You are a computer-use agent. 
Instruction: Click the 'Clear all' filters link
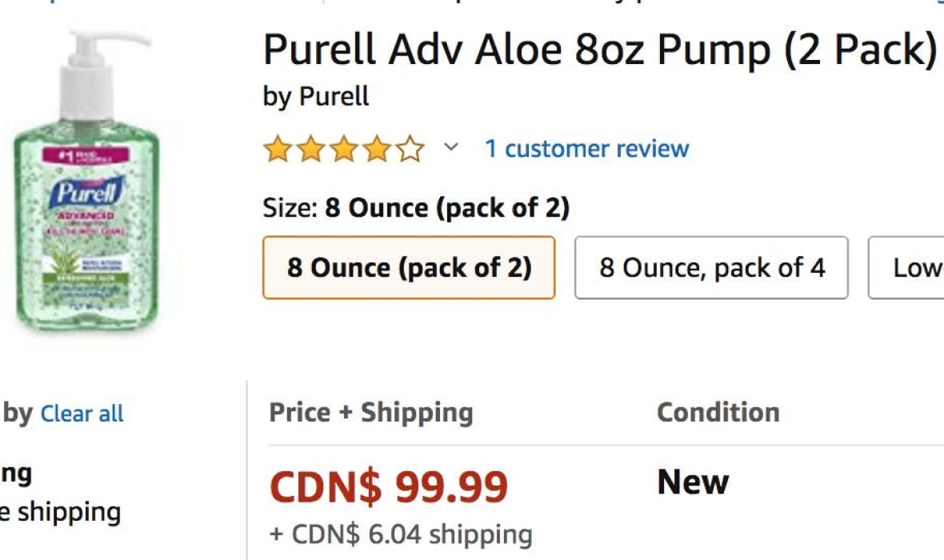point(82,414)
